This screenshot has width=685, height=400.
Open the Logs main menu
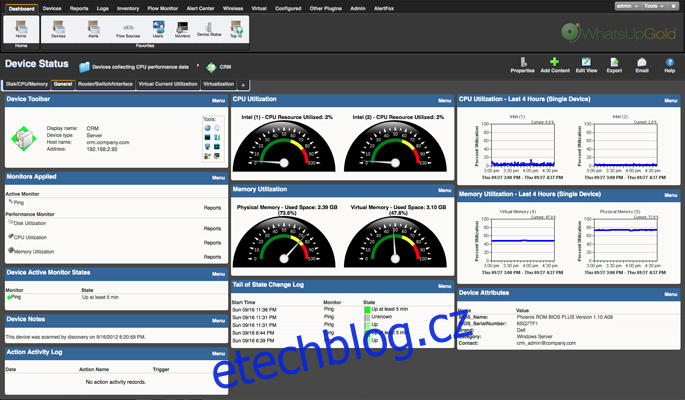pos(103,8)
